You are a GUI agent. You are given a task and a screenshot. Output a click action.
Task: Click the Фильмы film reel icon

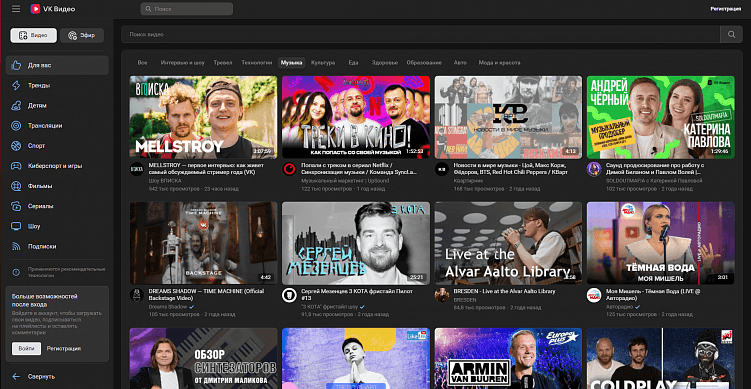(x=16, y=186)
